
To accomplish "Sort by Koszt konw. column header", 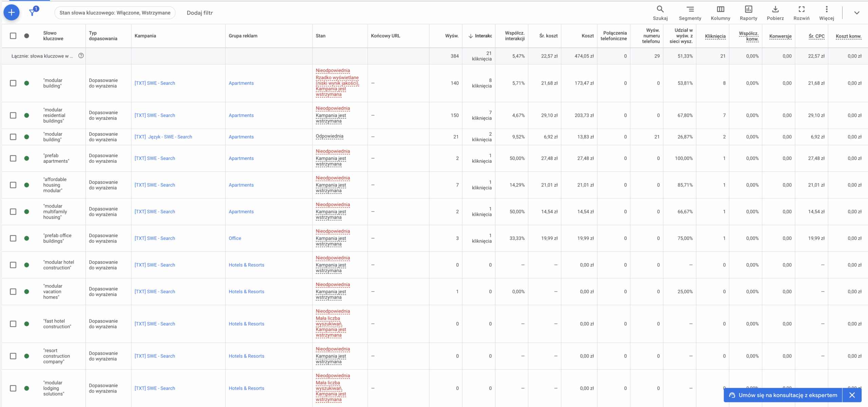I will [x=848, y=36].
